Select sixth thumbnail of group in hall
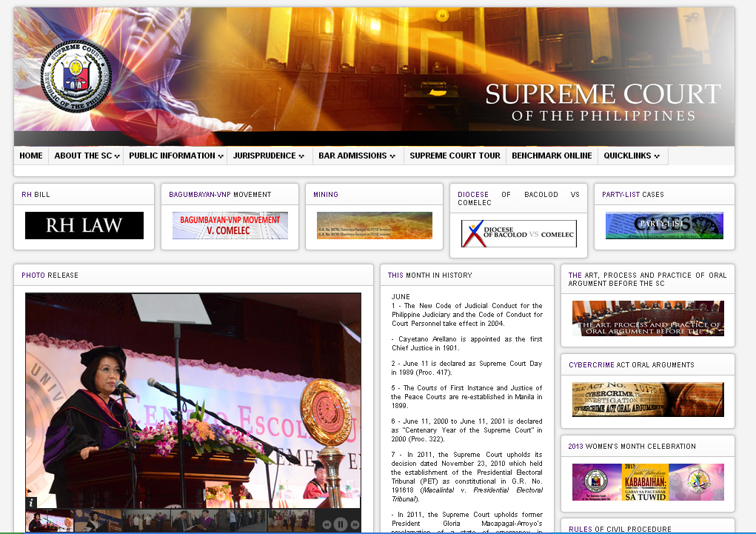Screen dimensions: 756x534 [291, 521]
